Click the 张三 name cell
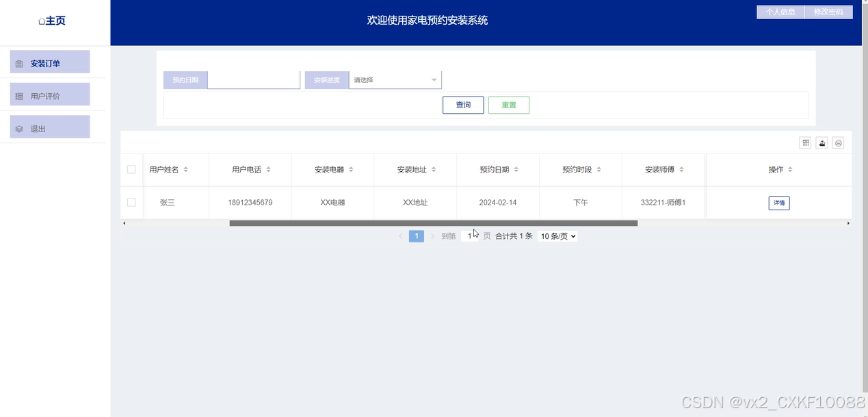868x417 pixels. 168,203
